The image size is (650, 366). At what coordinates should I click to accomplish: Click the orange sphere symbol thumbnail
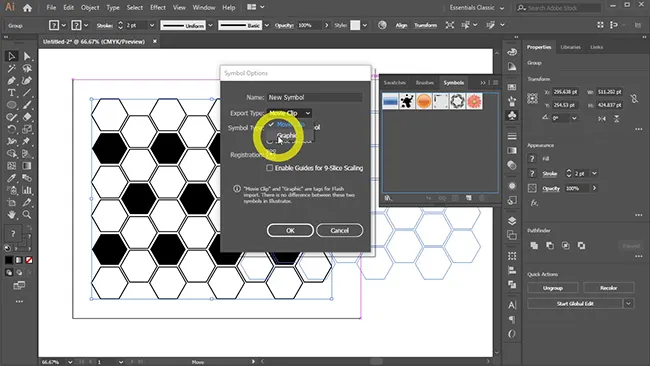424,101
